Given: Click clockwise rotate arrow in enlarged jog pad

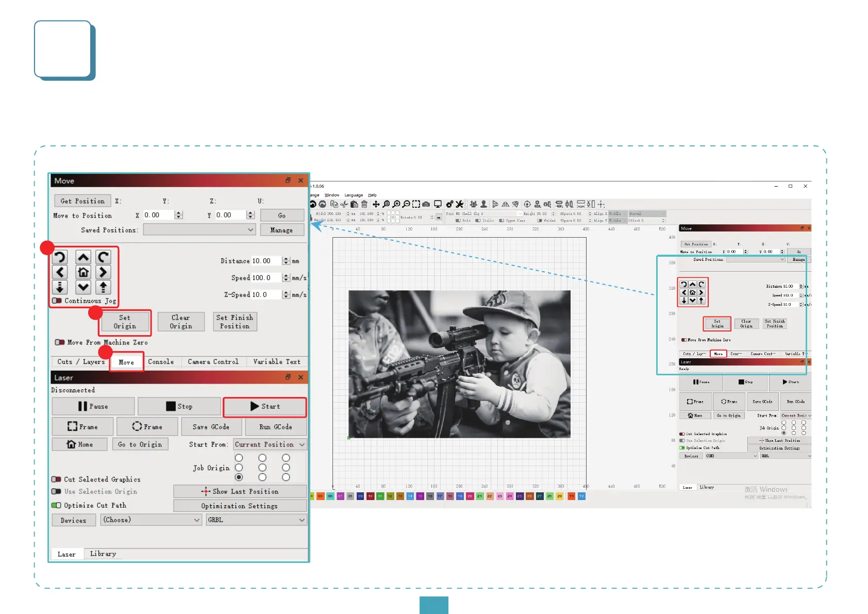Looking at the screenshot, I should pos(103,257).
